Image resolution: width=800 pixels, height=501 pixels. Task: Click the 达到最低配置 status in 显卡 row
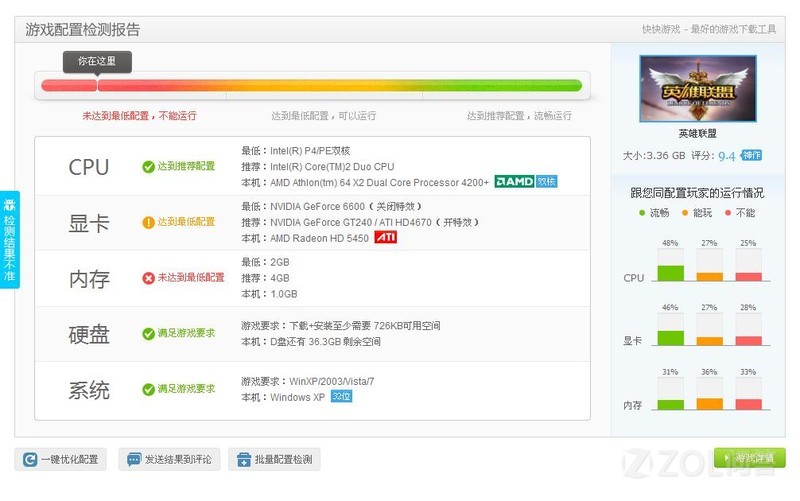[x=186, y=222]
